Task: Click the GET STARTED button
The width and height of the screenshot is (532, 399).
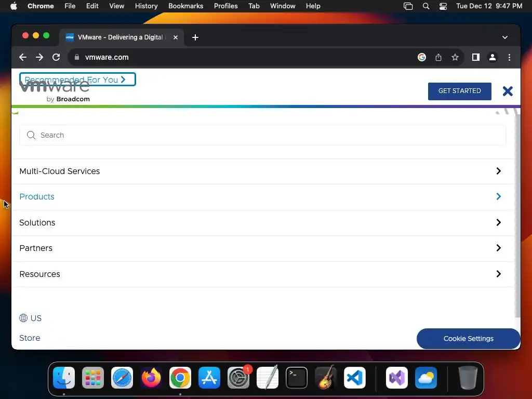Action: click(459, 91)
